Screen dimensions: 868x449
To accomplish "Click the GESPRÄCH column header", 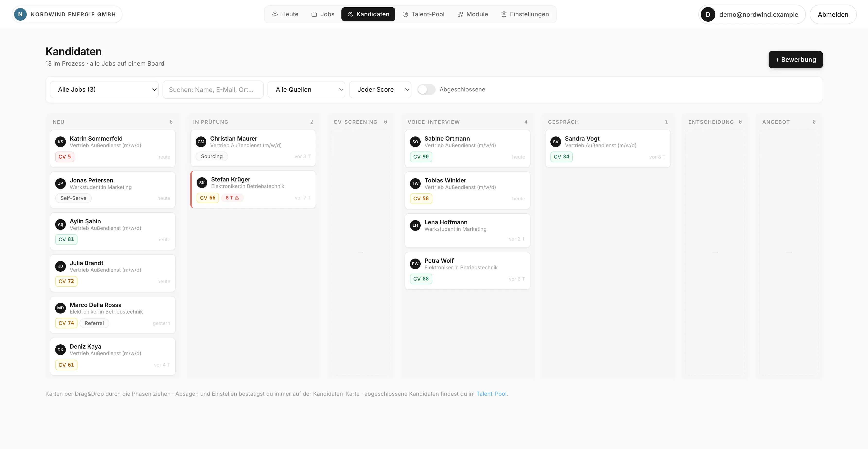I will [x=563, y=122].
